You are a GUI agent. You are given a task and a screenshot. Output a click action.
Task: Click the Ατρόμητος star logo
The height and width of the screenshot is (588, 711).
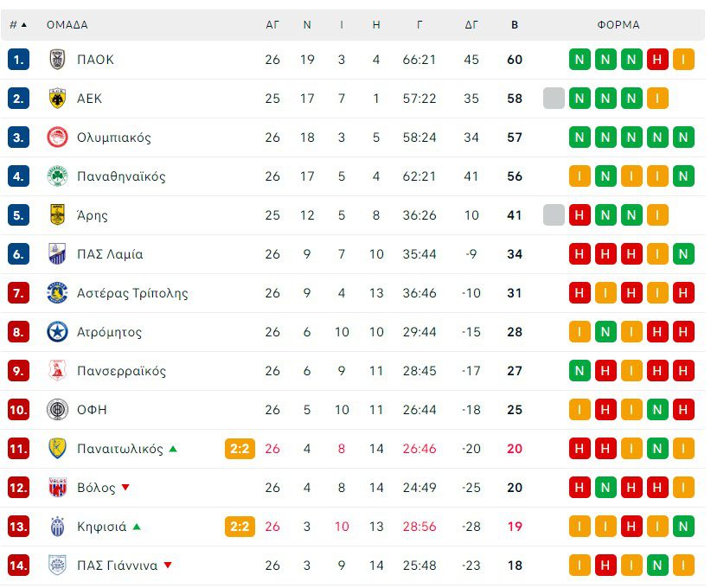coord(57,332)
